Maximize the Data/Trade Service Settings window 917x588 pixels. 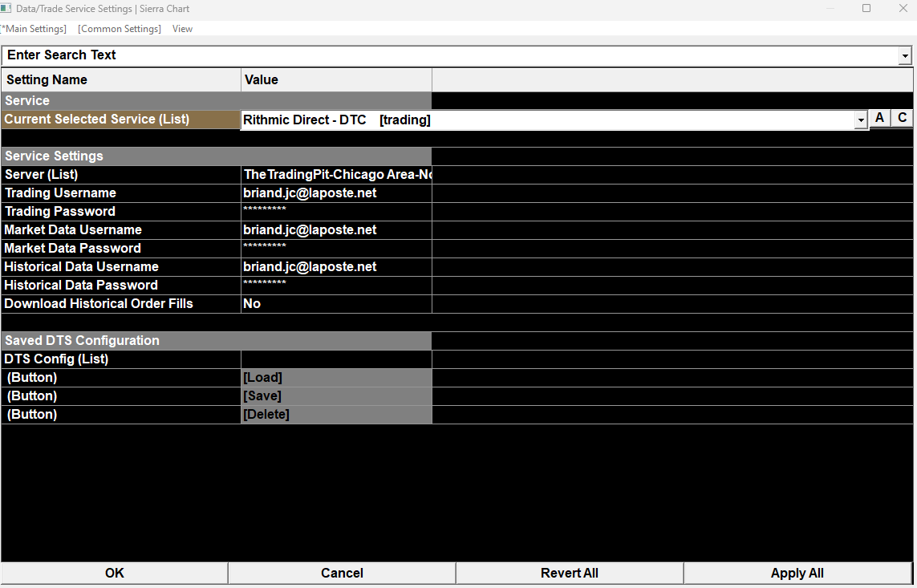tap(866, 8)
